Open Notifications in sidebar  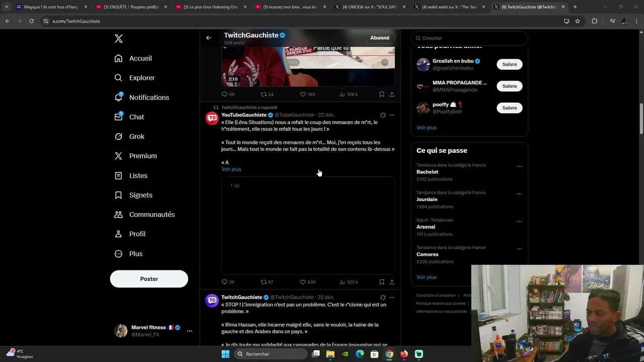(142, 98)
